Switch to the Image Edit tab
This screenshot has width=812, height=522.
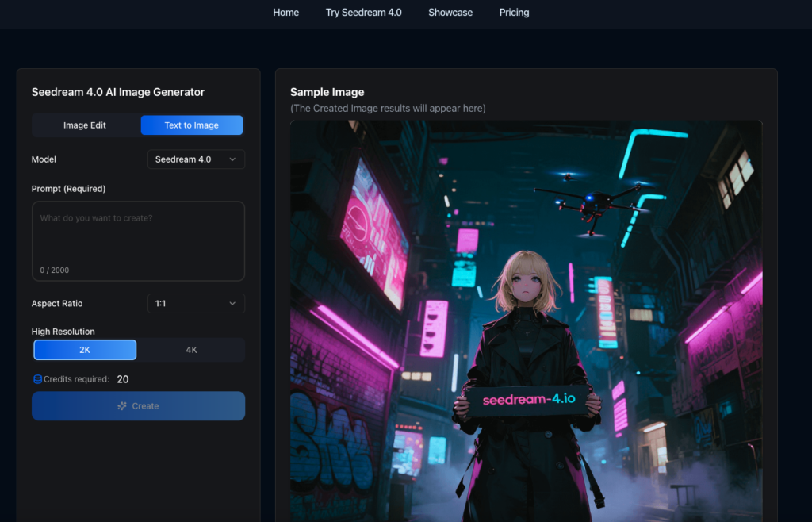[85, 125]
